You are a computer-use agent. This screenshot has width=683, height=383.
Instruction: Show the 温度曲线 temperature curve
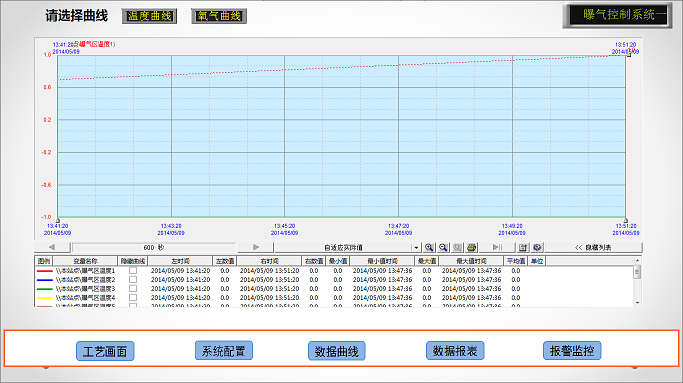click(149, 16)
